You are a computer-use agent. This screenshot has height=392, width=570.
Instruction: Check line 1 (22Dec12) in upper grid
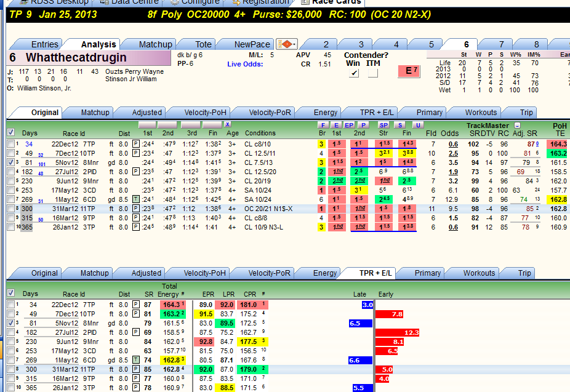pyautogui.click(x=11, y=144)
